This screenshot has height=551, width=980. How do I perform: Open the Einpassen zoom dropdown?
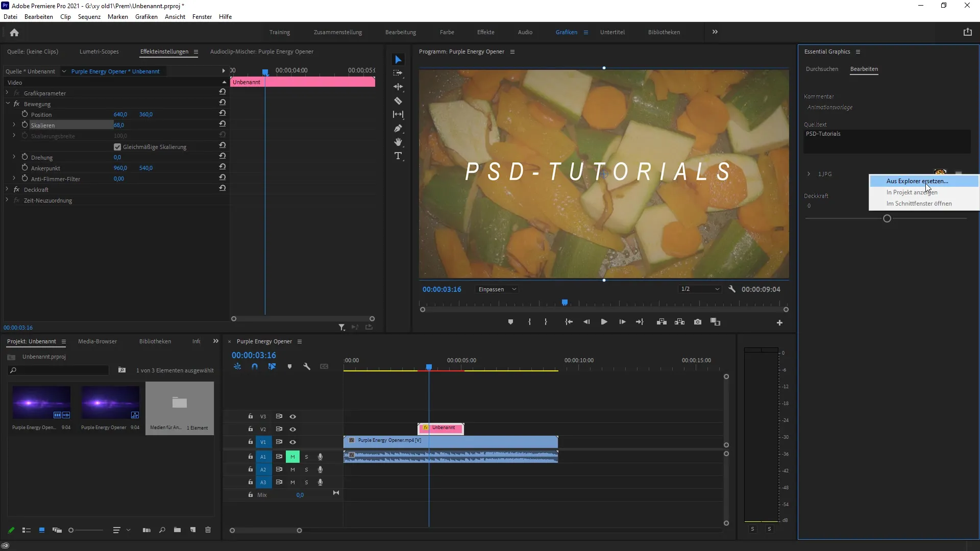pyautogui.click(x=497, y=289)
